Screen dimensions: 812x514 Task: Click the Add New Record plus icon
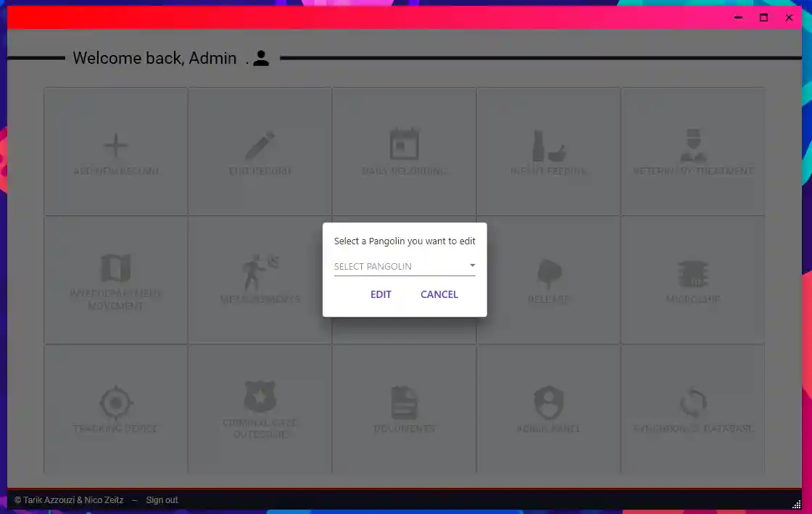pyautogui.click(x=115, y=145)
